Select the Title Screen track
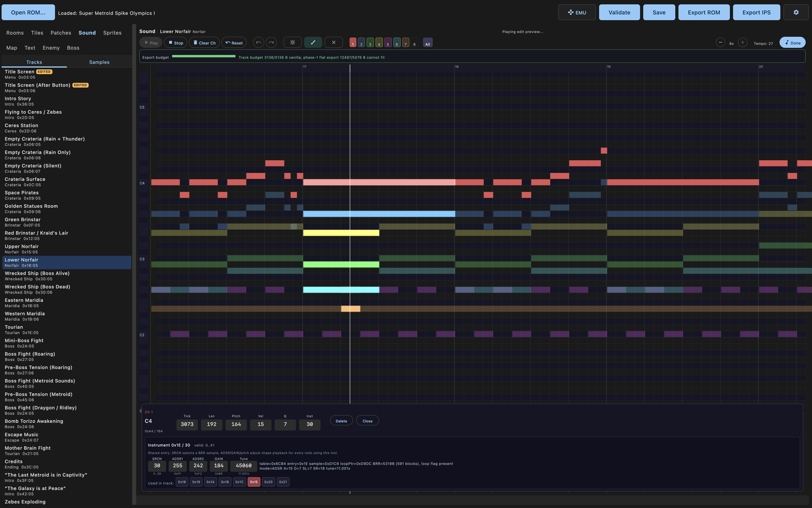The width and height of the screenshot is (812, 508). click(66, 74)
